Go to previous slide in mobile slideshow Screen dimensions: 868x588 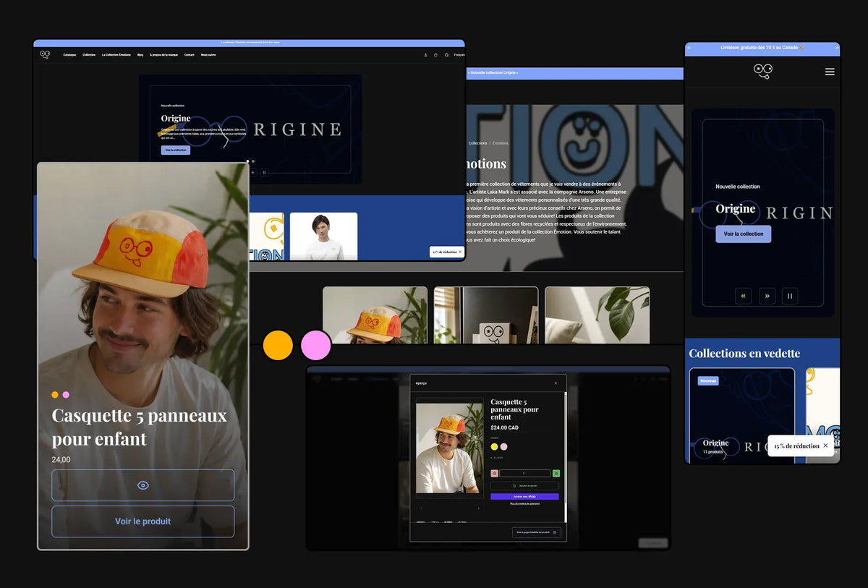743,295
